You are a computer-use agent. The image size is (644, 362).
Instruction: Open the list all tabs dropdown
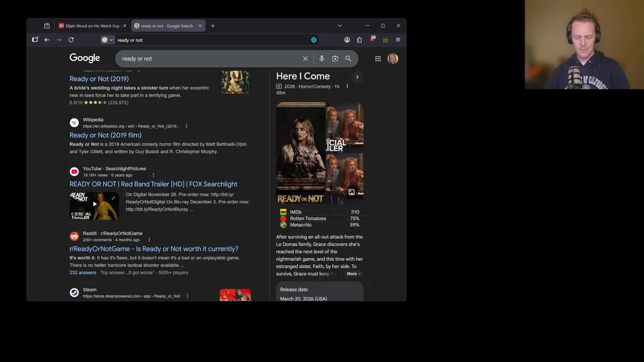tap(340, 26)
